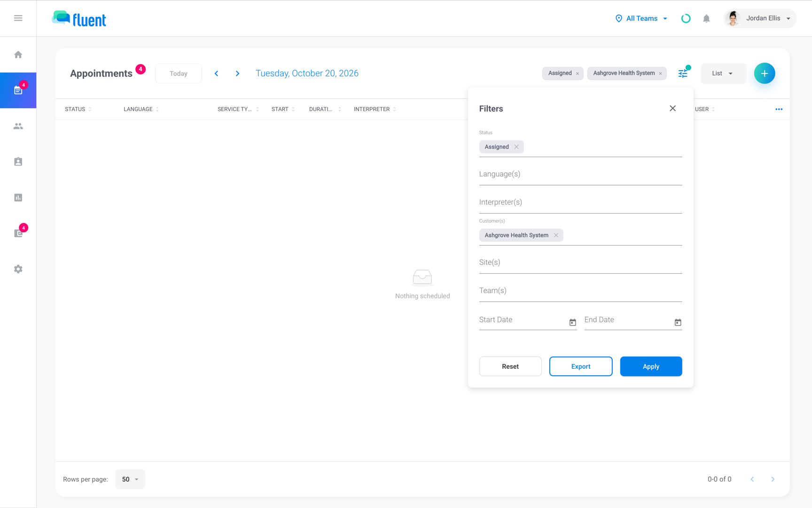Remove Assigned chip in Status filter
812x508 pixels.
516,147
